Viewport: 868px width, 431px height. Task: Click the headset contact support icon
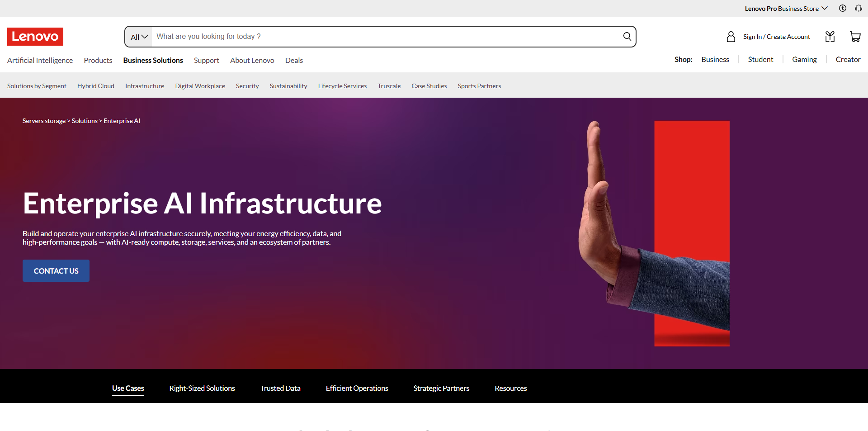click(x=858, y=8)
